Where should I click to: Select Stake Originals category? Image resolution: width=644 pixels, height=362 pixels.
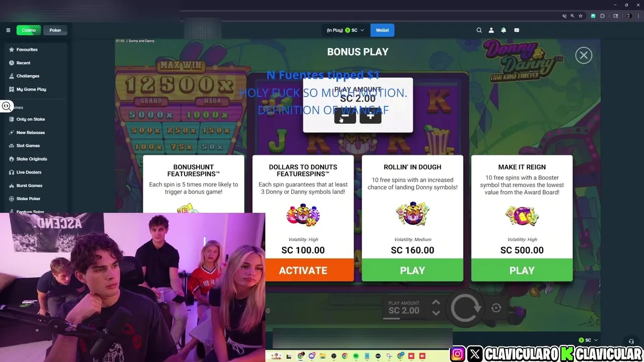pos(36,159)
